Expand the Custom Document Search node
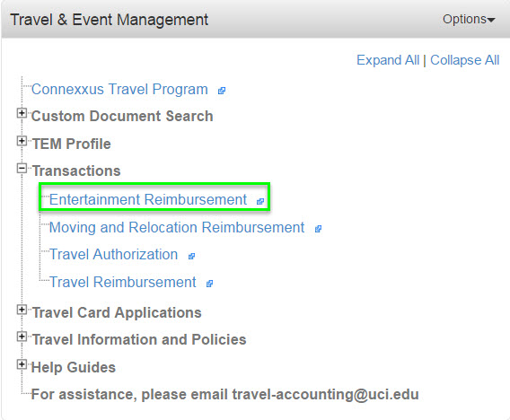Image resolution: width=510 pixels, height=420 pixels. click(x=22, y=113)
